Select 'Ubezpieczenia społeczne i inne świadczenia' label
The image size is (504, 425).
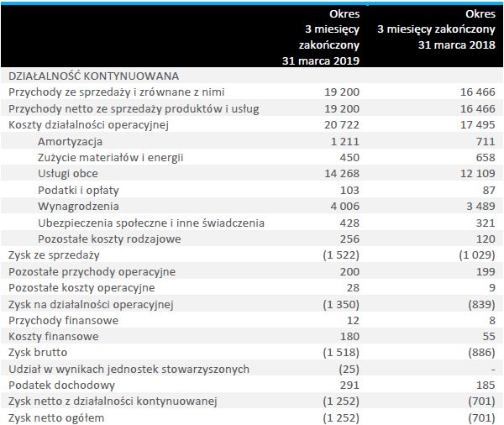[151, 223]
